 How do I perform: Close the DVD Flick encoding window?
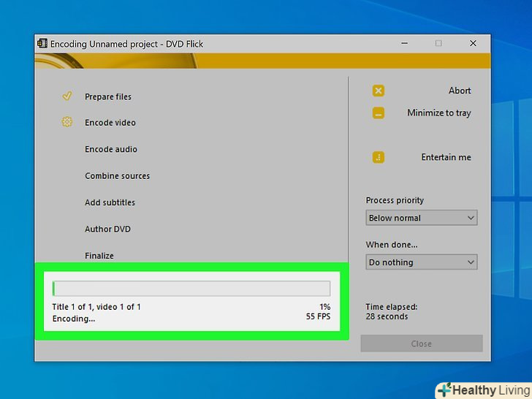pos(473,43)
